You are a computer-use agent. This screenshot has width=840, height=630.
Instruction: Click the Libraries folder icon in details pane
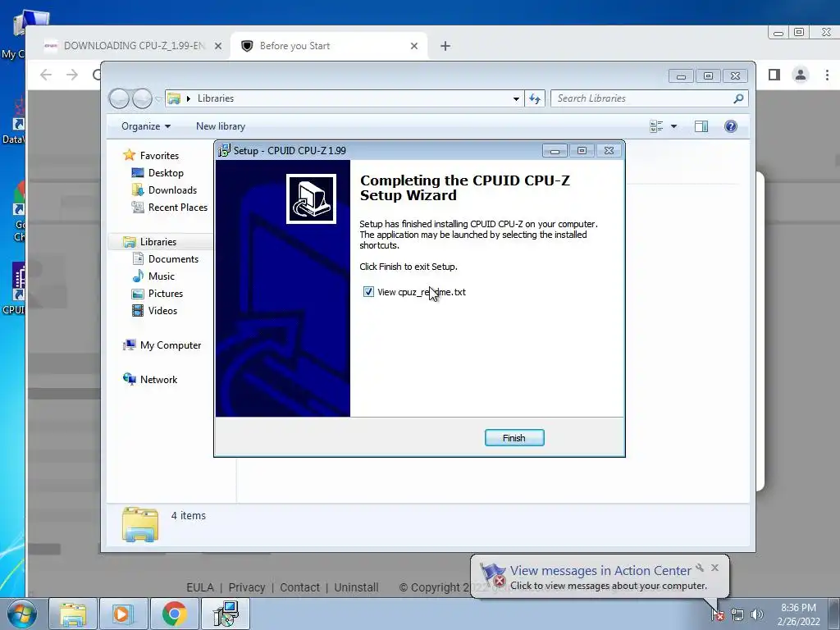(139, 524)
